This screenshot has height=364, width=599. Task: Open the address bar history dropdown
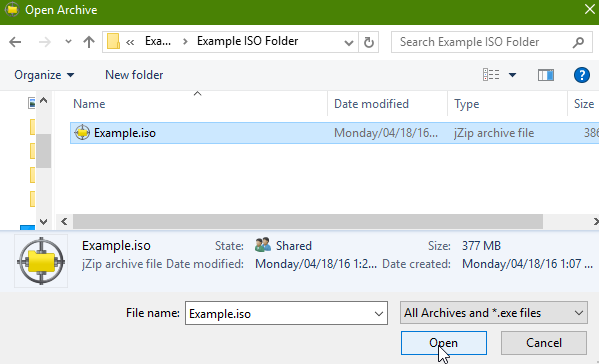point(348,42)
